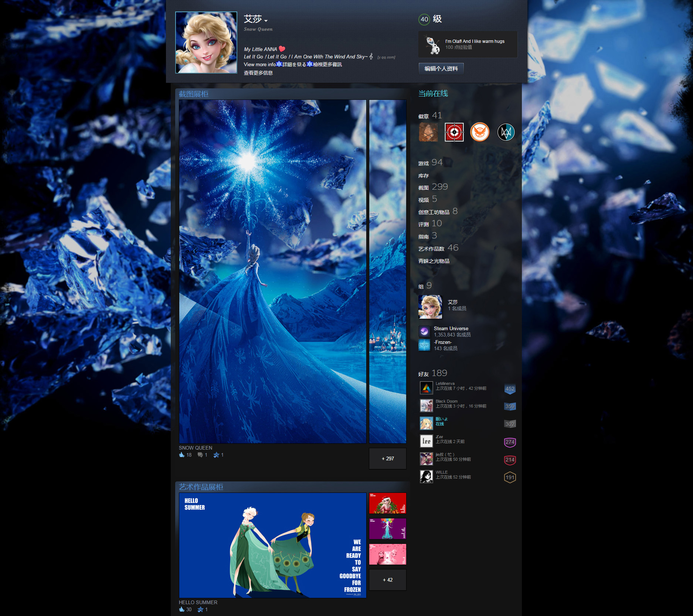Click Lee's level 274 badge
Image resolution: width=693 pixels, height=616 pixels.
point(510,442)
